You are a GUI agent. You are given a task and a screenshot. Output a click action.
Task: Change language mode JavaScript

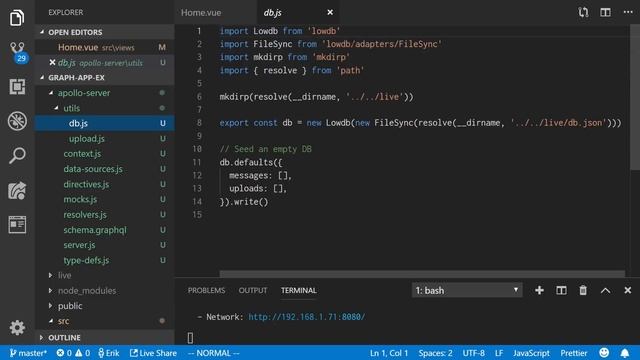[x=531, y=353]
